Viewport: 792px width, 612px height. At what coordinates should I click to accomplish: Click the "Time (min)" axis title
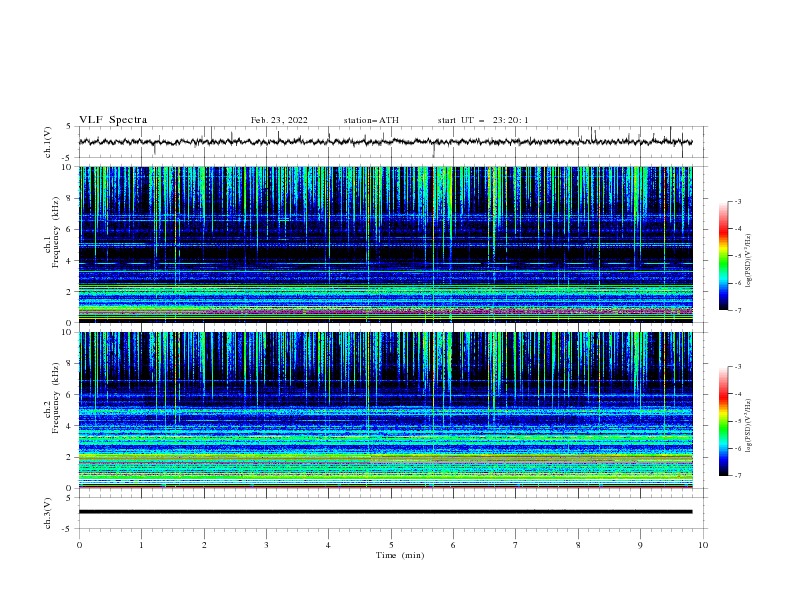pos(400,555)
